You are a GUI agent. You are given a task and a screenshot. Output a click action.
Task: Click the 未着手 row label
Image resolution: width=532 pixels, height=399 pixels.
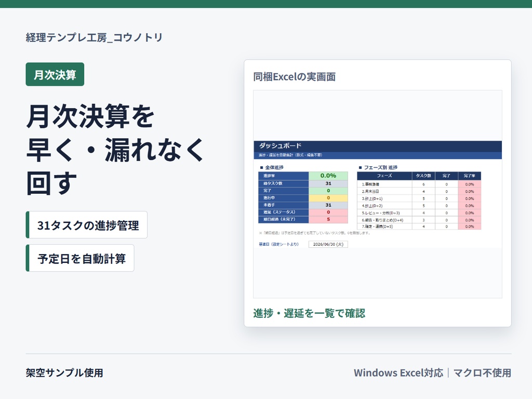coord(284,205)
